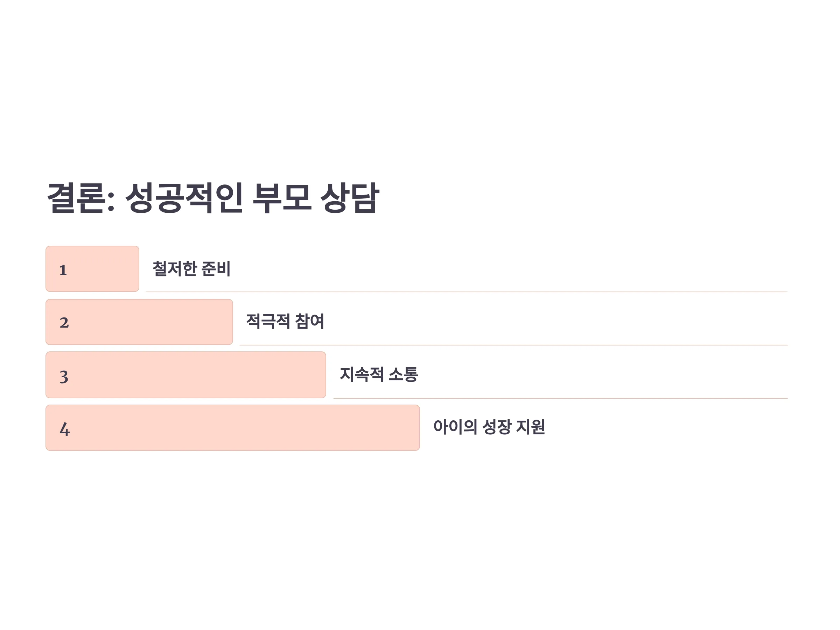Select the shortest pink bar for step 1

point(92,269)
